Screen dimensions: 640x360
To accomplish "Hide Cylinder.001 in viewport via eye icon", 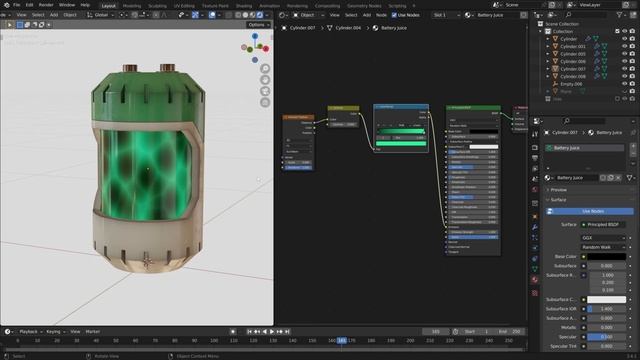I will (624, 47).
